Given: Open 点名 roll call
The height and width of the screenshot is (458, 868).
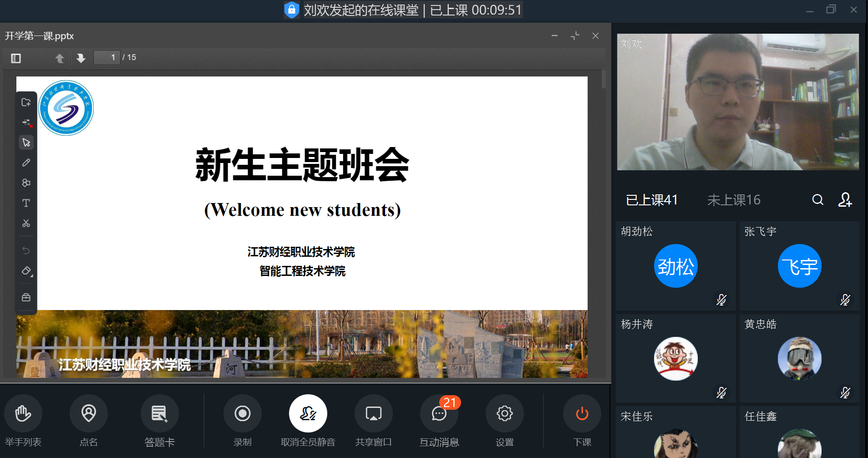Looking at the screenshot, I should (x=88, y=413).
